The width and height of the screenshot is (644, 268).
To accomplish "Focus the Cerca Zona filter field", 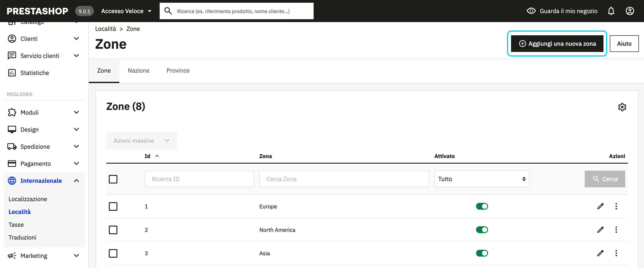I will [344, 179].
